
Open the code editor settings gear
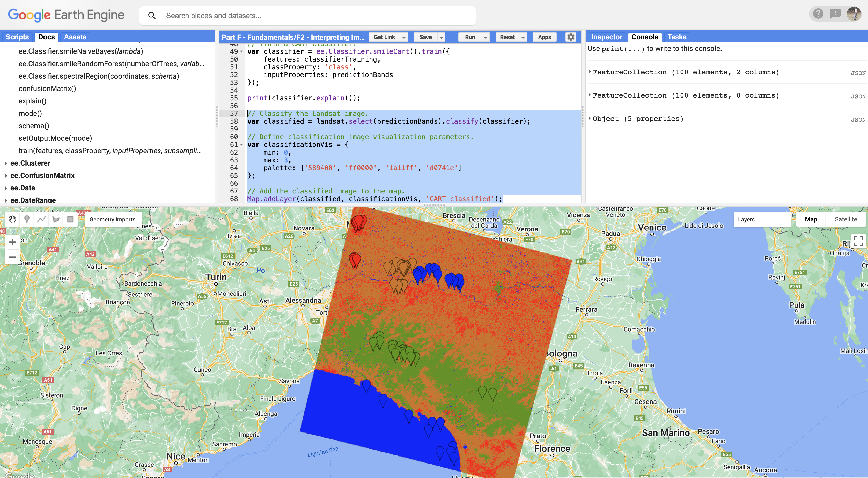point(570,37)
